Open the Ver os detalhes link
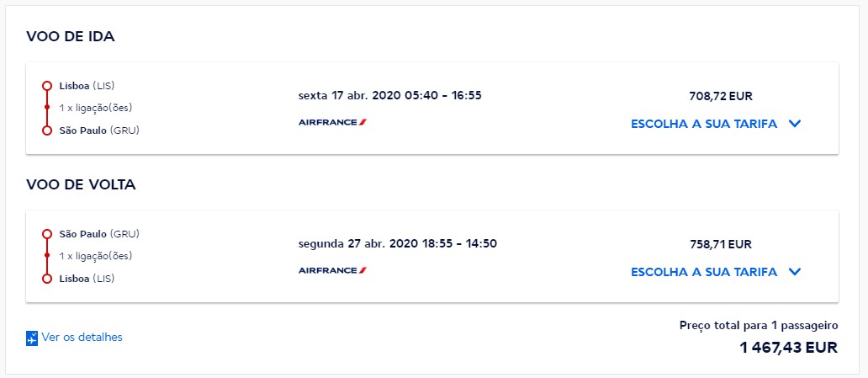Viewport: 868px width, 378px height. pos(82,338)
